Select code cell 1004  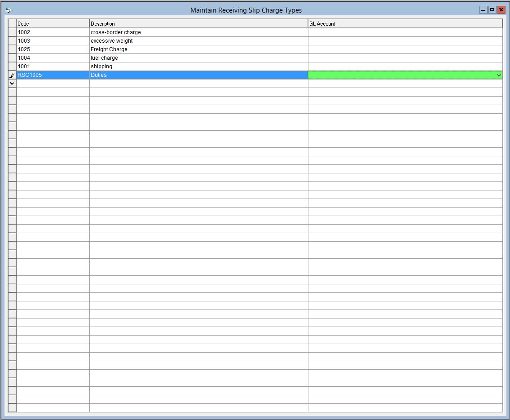pyautogui.click(x=53, y=58)
